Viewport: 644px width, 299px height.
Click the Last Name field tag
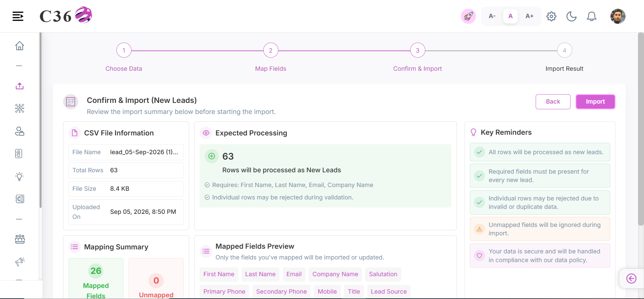coord(260,274)
